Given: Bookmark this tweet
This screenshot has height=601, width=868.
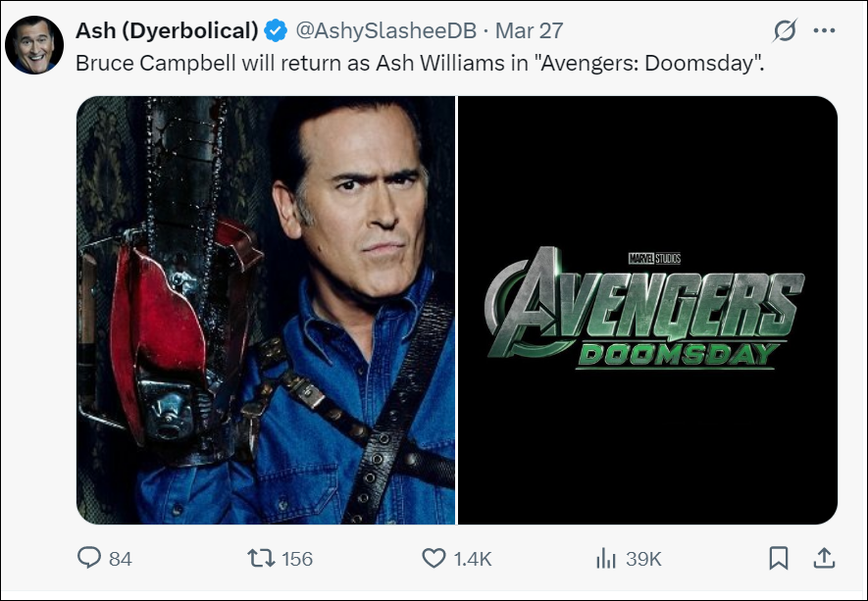Looking at the screenshot, I should click(778, 559).
